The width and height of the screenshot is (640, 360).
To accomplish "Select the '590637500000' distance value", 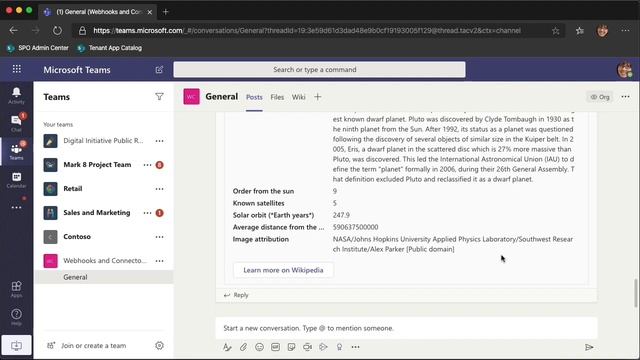I will tap(356, 227).
